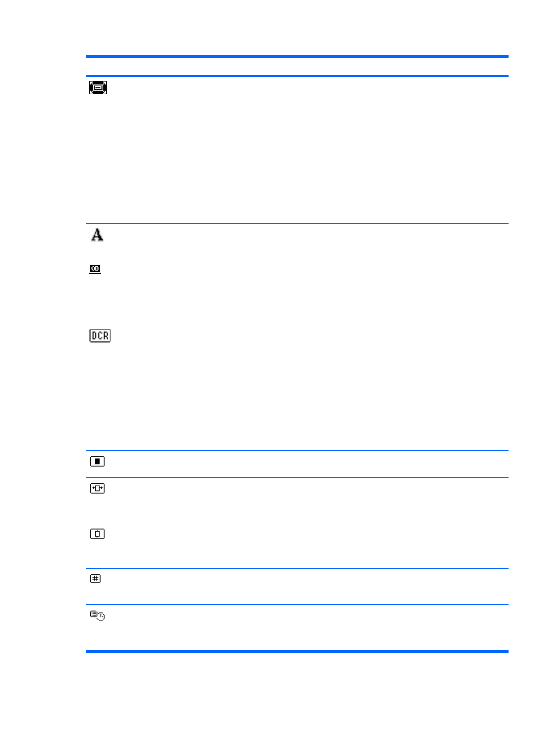560x745 pixels.
Task: Click the divider line above the list-and-clock icon
Action: 297,604
